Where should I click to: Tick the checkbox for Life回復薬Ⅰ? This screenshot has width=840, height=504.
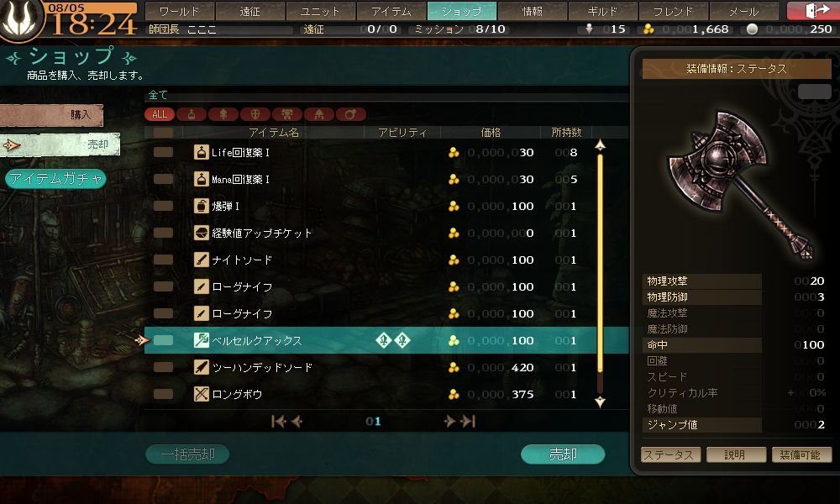163,152
